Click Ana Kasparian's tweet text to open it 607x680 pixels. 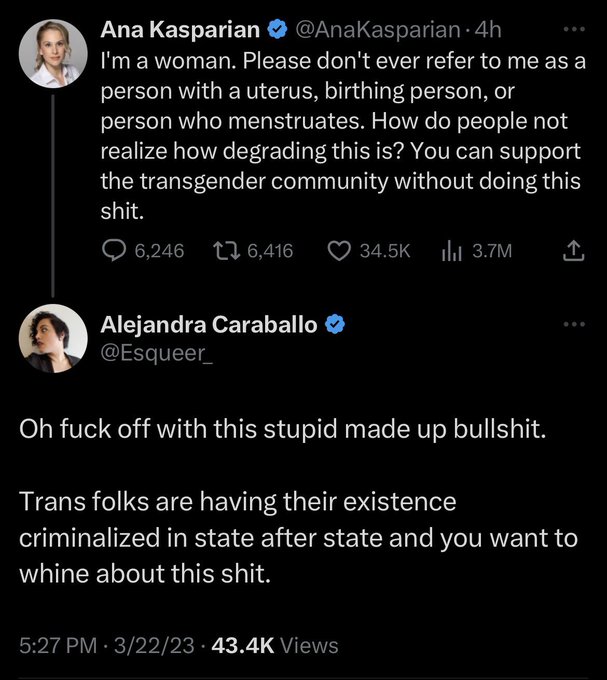pos(343,136)
